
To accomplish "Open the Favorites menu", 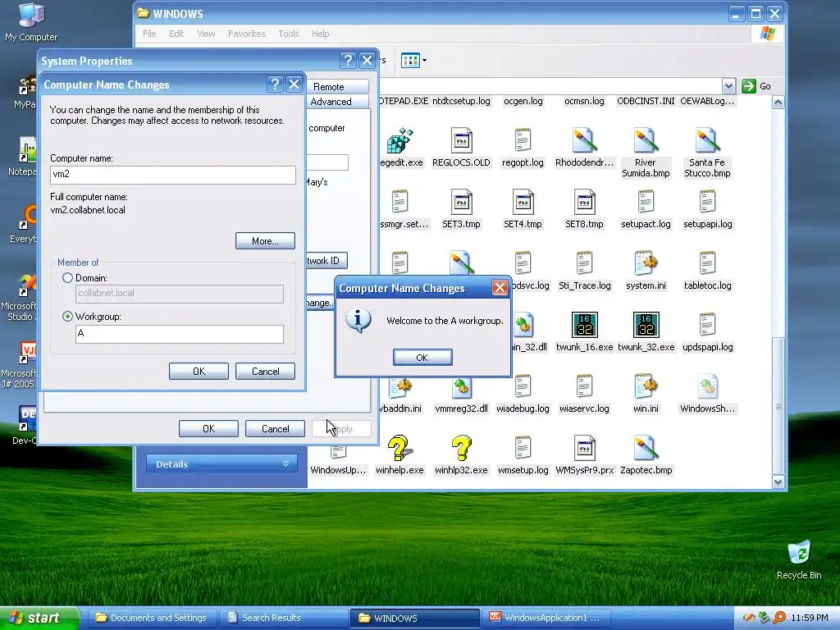I will [246, 34].
